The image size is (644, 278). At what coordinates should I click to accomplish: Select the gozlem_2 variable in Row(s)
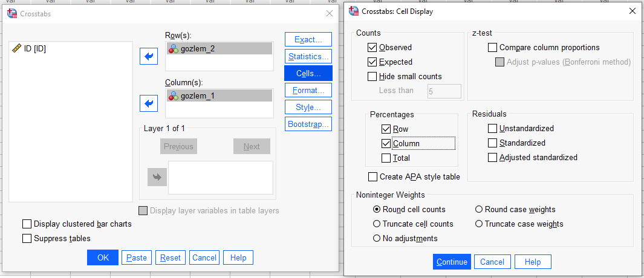click(x=197, y=49)
